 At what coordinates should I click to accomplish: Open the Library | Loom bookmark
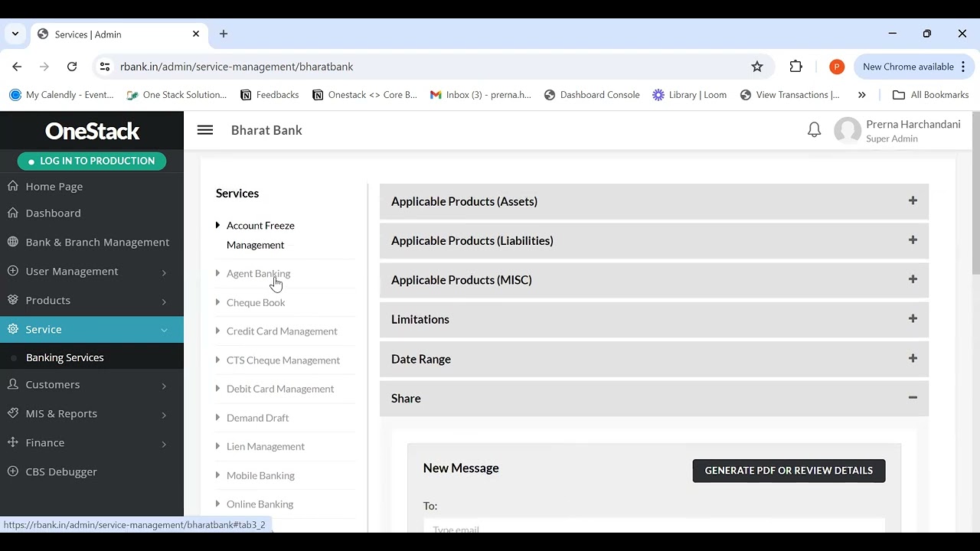click(x=689, y=95)
